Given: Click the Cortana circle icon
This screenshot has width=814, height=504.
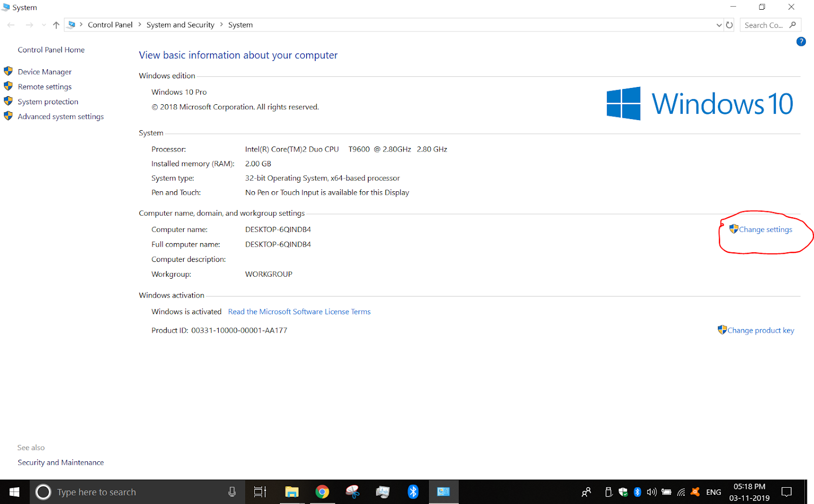Looking at the screenshot, I should 43,492.
